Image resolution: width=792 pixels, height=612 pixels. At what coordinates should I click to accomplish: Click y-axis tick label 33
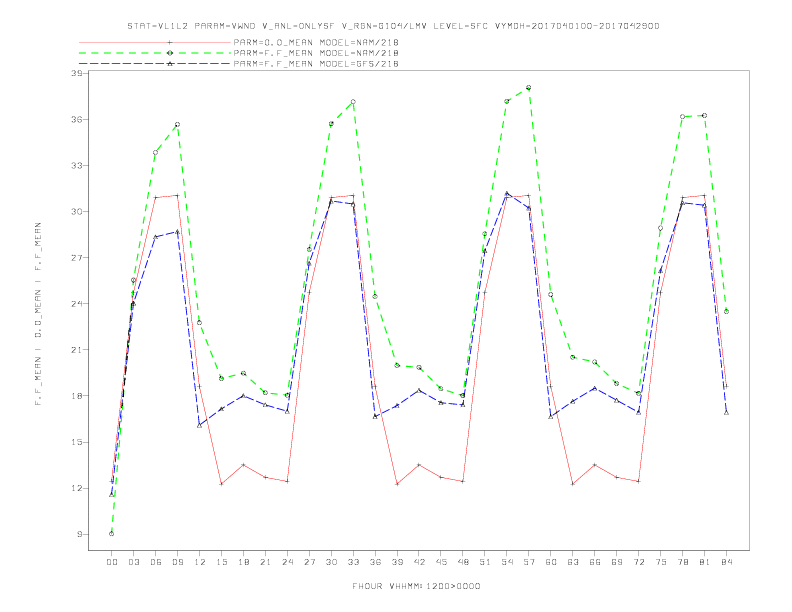77,165
